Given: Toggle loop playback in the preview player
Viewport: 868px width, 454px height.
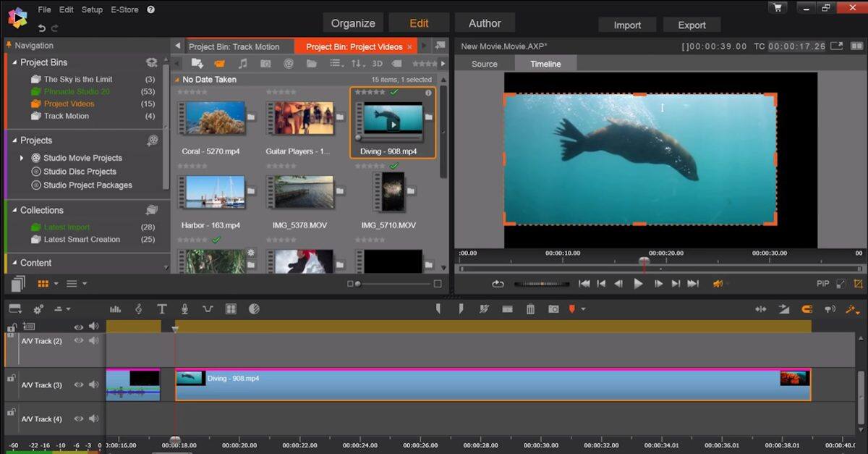Looking at the screenshot, I should coord(498,284).
